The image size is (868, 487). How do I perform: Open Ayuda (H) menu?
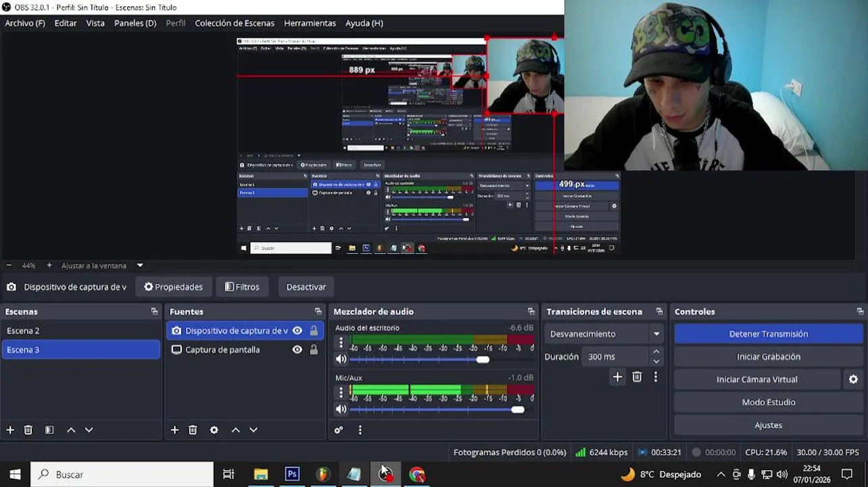(x=364, y=23)
